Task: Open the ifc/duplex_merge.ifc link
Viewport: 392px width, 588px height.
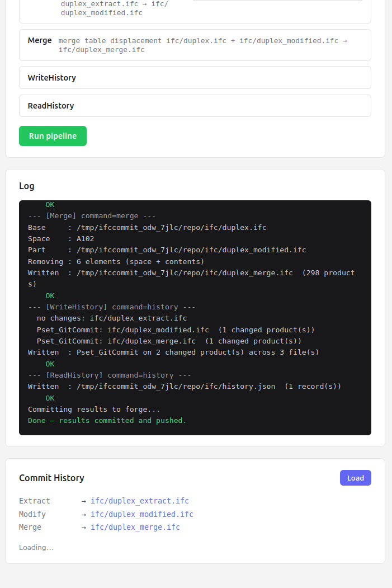Action: click(135, 527)
